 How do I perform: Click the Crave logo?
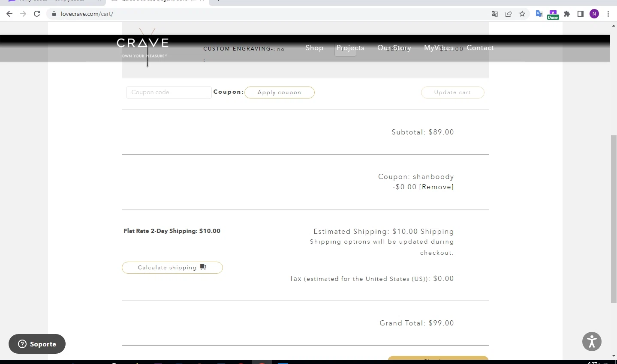click(143, 47)
